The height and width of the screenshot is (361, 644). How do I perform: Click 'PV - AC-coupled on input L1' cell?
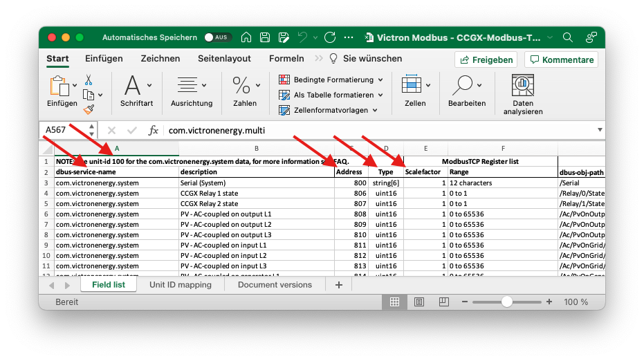(256, 246)
